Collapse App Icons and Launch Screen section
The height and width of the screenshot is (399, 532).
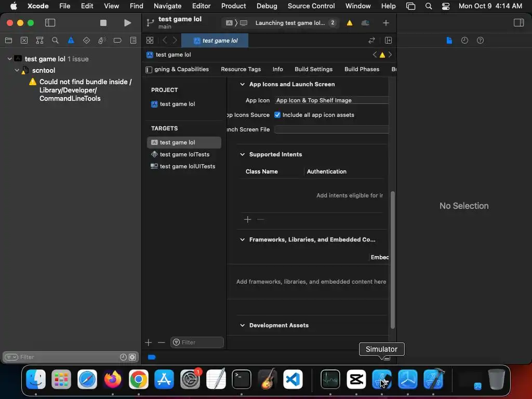(x=242, y=84)
